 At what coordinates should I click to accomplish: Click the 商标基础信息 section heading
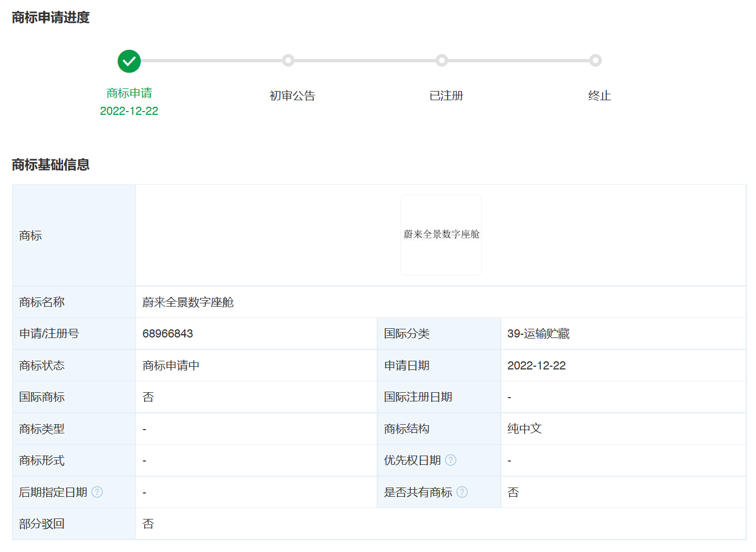tap(50, 165)
